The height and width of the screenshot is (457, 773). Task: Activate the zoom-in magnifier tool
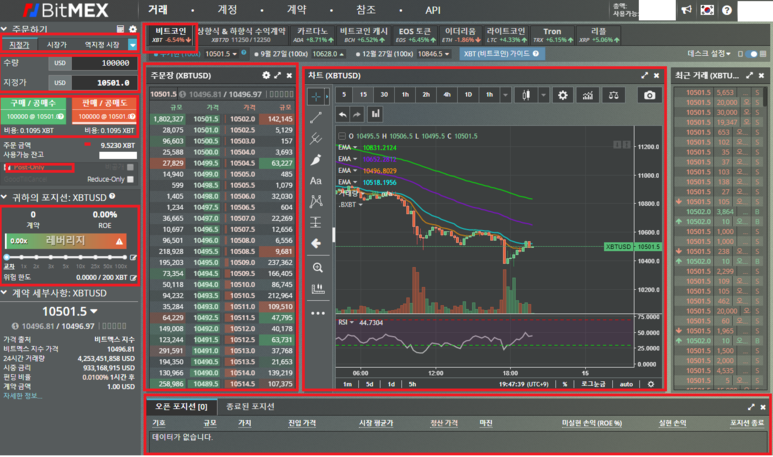[317, 268]
